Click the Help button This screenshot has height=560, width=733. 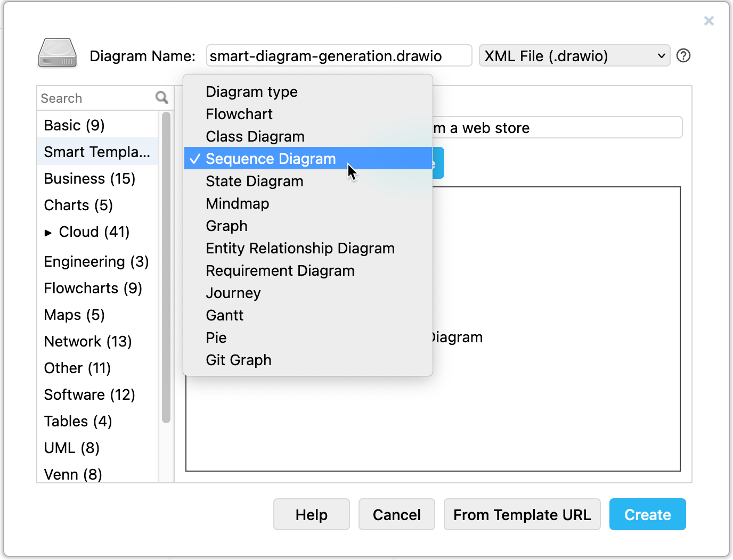tap(311, 514)
